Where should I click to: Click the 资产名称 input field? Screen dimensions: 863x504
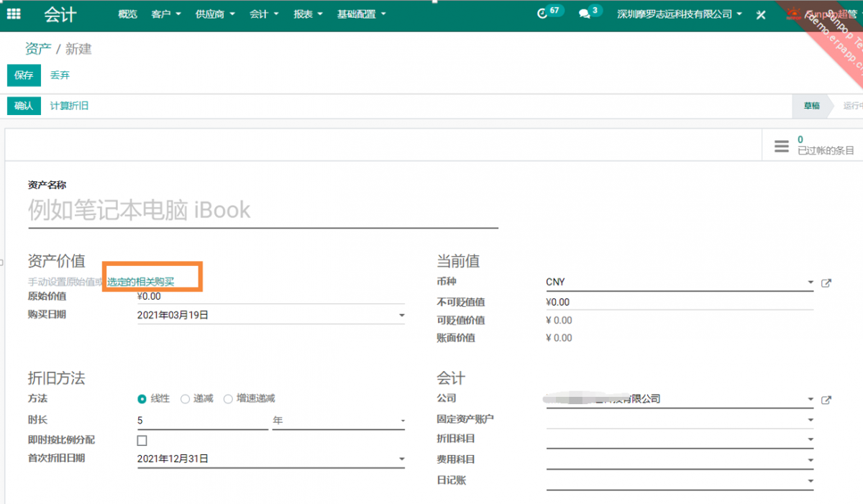[263, 210]
